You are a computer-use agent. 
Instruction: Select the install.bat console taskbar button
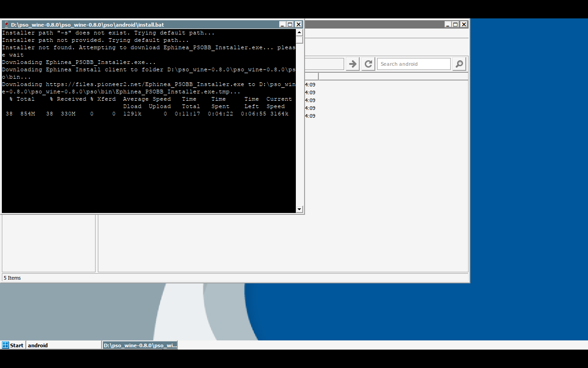tap(140, 345)
